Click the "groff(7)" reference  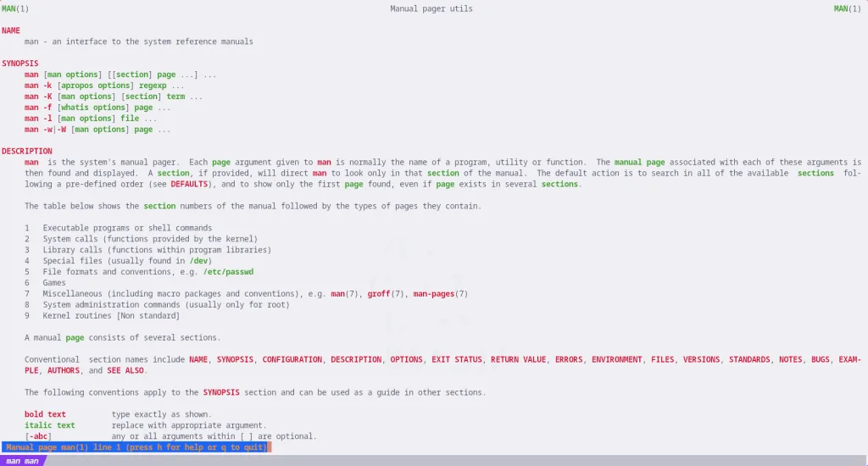[x=386, y=294]
